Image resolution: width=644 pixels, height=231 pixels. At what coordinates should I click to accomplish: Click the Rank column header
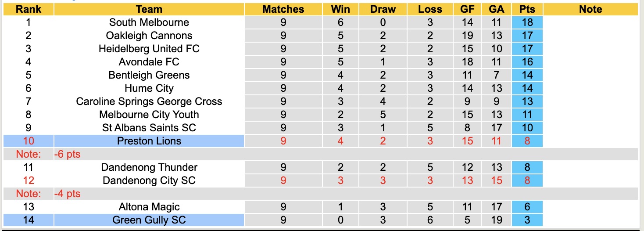tap(29, 9)
